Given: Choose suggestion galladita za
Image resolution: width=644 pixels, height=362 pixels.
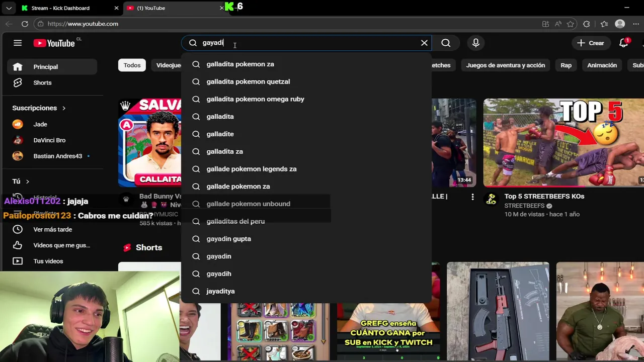Looking at the screenshot, I should (x=306, y=151).
